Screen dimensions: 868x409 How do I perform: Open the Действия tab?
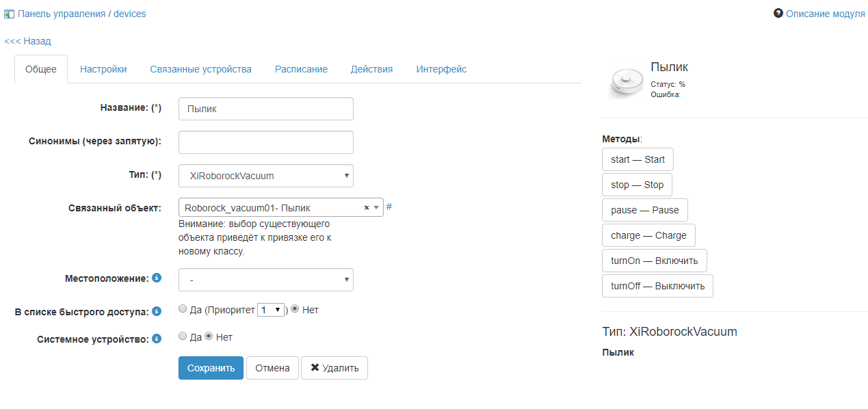[371, 69]
